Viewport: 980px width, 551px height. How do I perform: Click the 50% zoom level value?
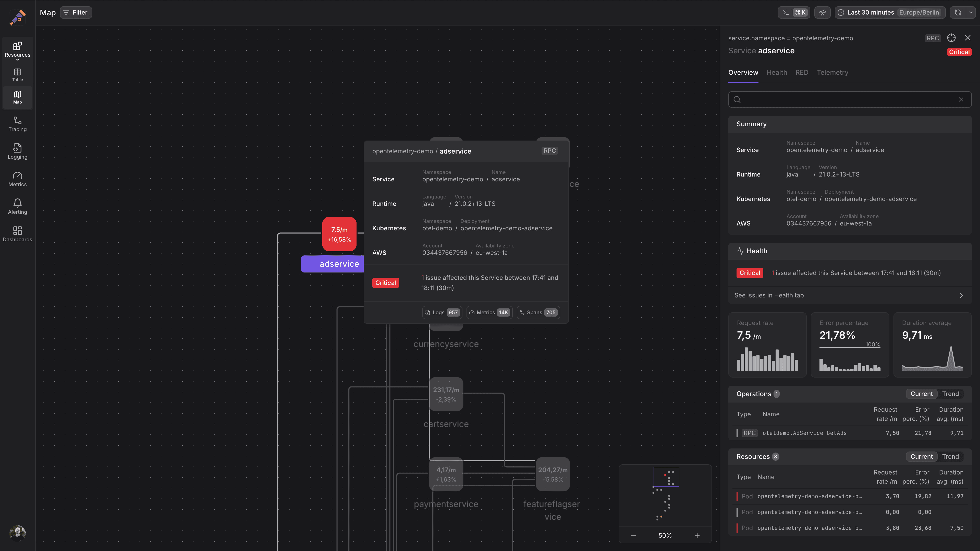[665, 536]
